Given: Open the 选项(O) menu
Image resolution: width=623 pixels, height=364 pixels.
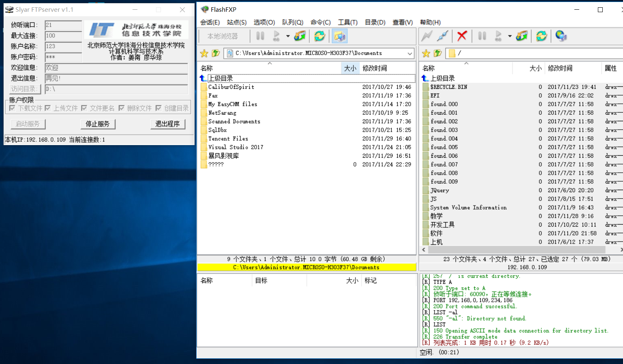Looking at the screenshot, I should [x=264, y=22].
